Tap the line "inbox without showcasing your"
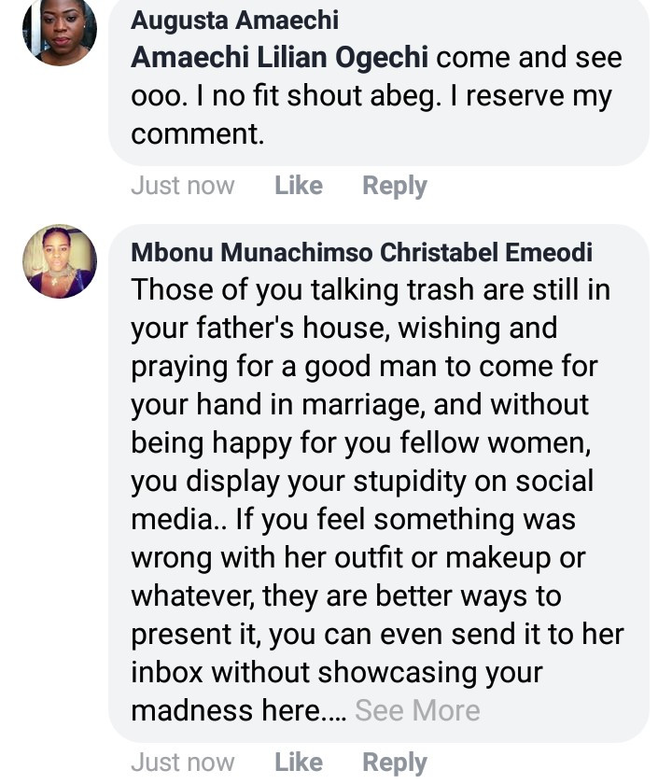Image resolution: width=672 pixels, height=784 pixels. (336, 673)
